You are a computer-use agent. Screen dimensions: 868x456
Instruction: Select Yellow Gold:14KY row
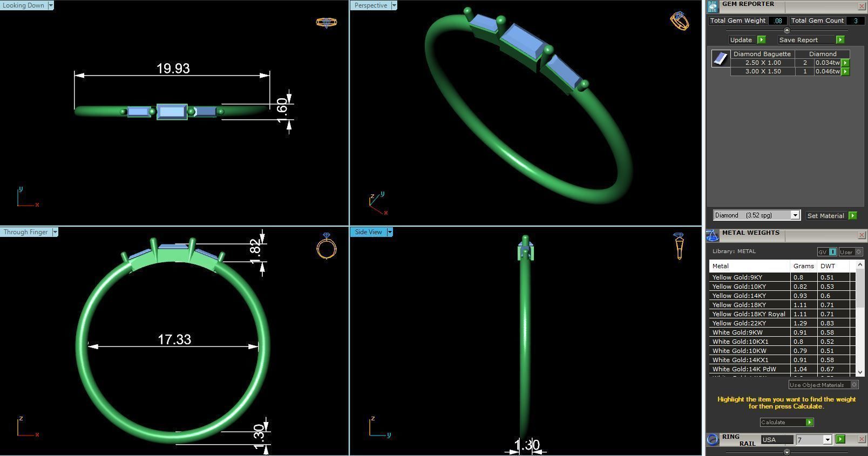click(782, 296)
